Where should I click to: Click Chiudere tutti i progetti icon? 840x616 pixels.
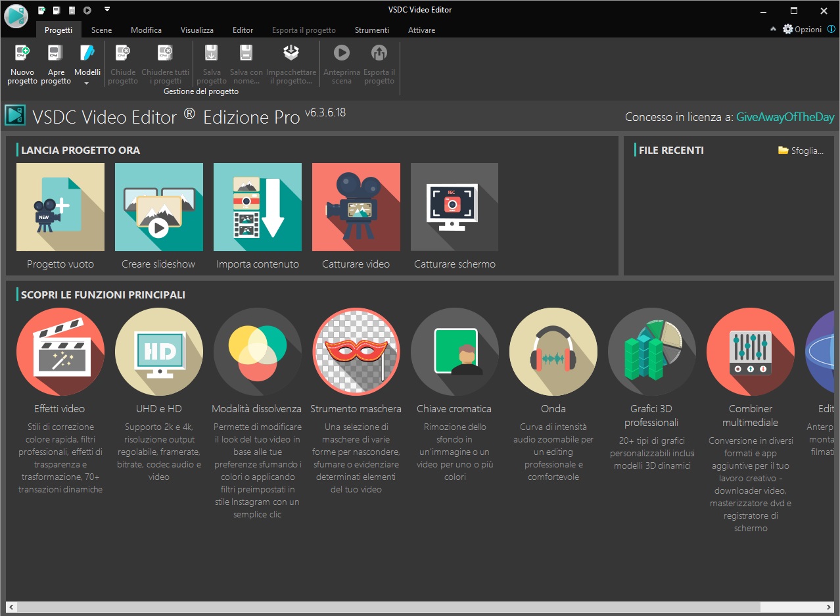pos(165,53)
